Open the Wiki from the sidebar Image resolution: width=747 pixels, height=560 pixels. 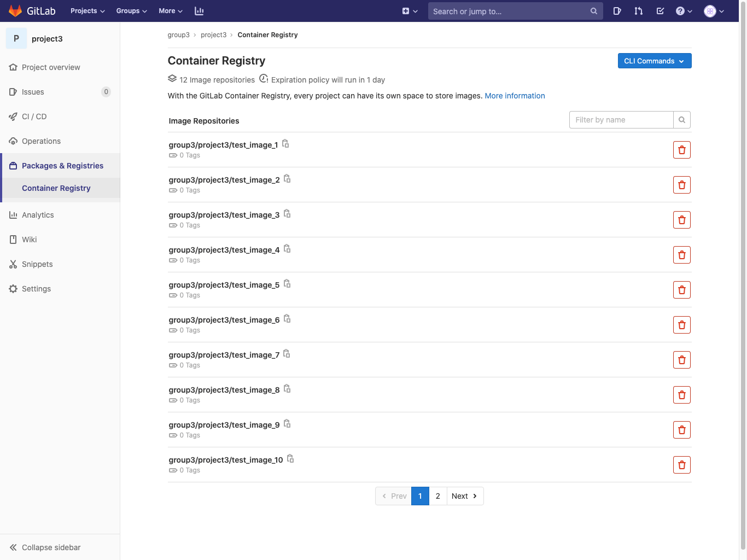click(x=29, y=239)
